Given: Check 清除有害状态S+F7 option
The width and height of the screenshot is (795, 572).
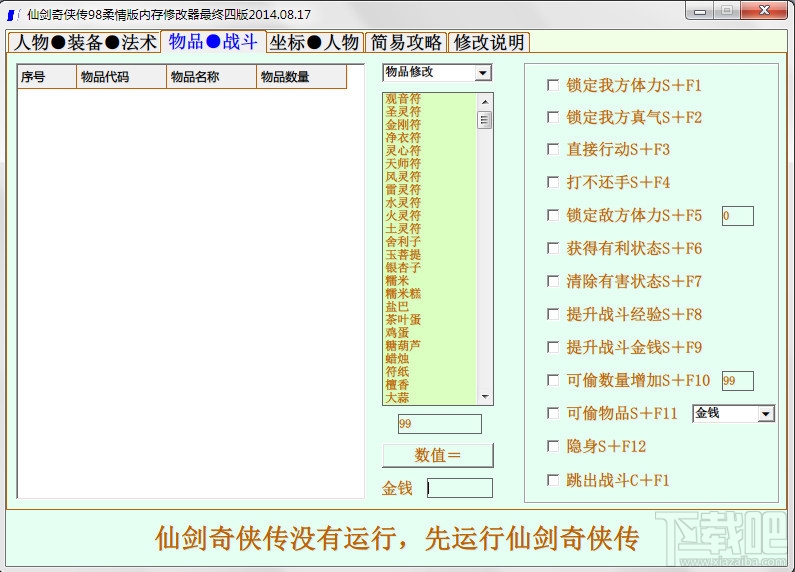Looking at the screenshot, I should tap(553, 281).
